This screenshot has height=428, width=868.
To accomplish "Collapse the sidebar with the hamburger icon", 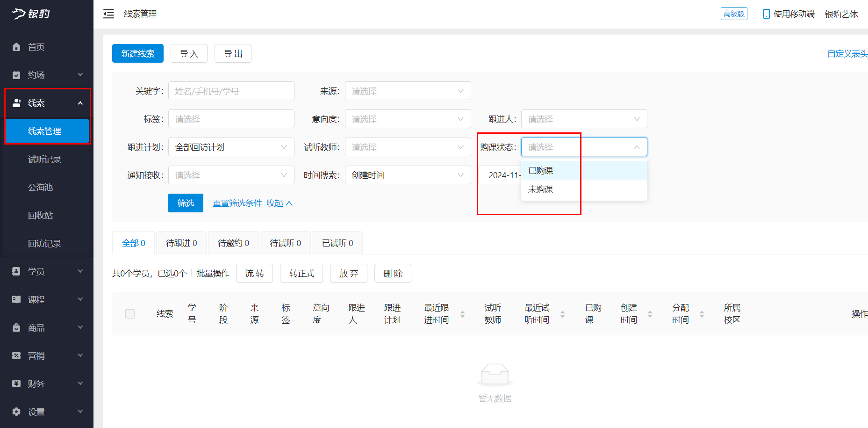I will click(x=108, y=14).
